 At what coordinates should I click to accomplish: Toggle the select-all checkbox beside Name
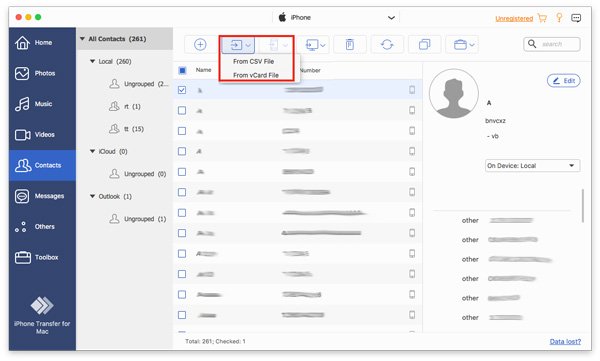(182, 70)
